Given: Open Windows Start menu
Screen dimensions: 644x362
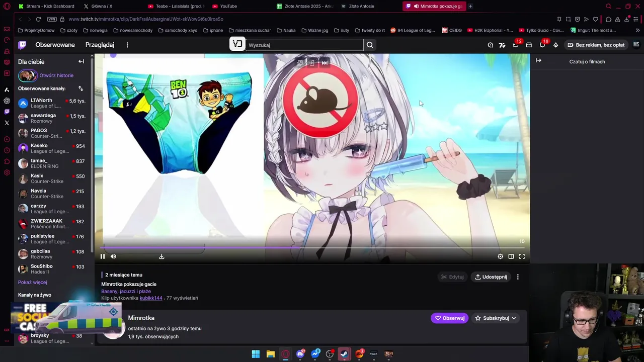Looking at the screenshot, I should click(x=256, y=354).
